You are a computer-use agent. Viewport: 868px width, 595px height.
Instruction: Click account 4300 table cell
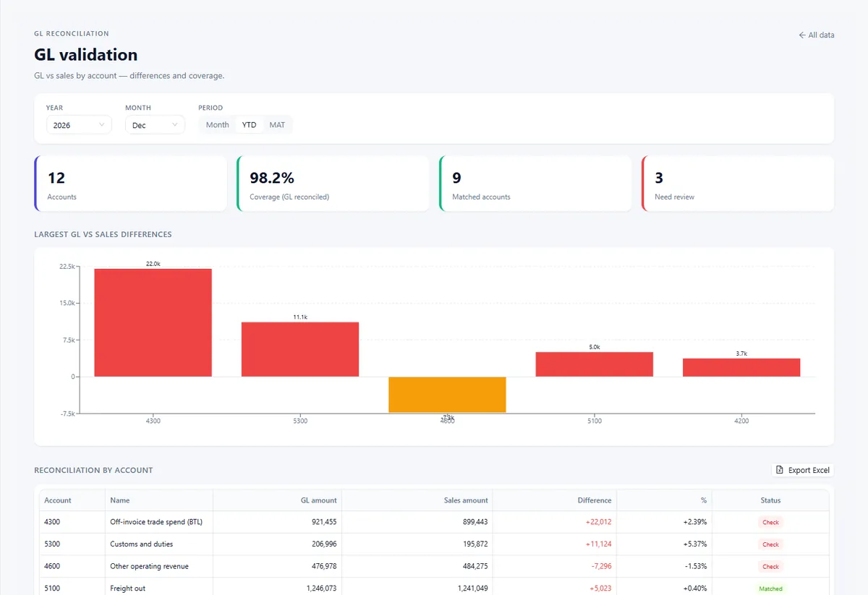click(72, 522)
